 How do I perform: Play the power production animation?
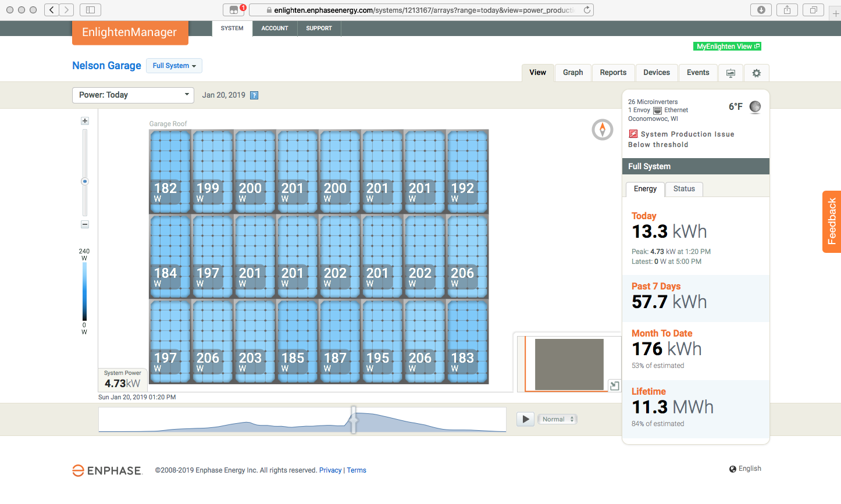coord(526,419)
